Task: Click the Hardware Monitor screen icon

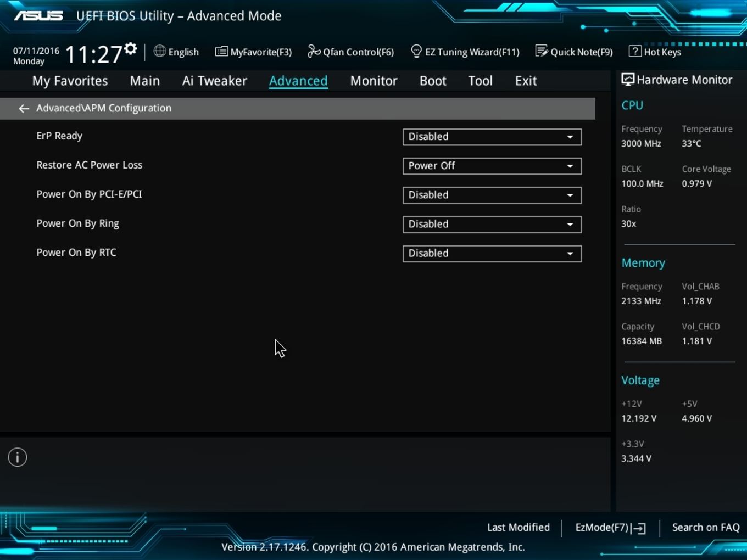Action: (627, 80)
